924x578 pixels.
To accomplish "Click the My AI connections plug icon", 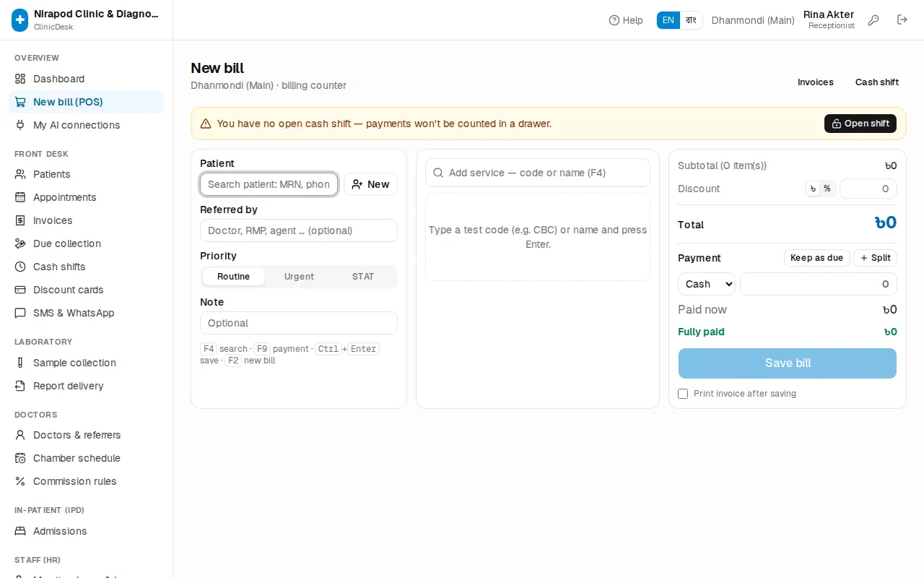I will (20, 125).
